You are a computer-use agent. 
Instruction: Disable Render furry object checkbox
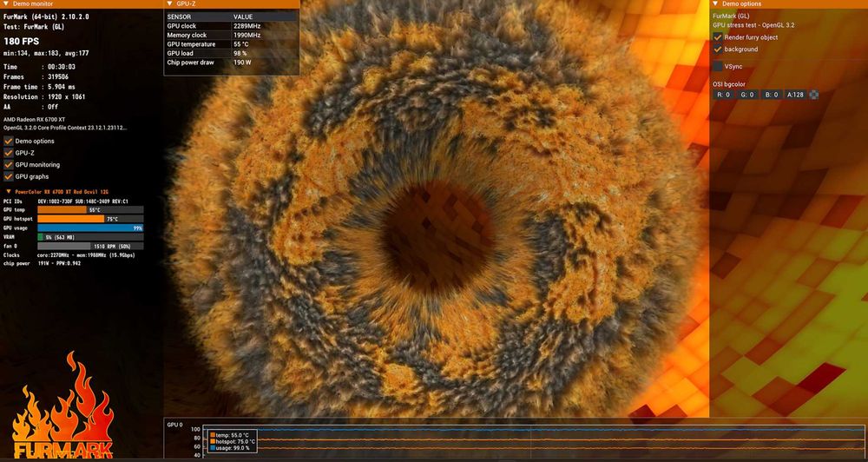pyautogui.click(x=718, y=37)
